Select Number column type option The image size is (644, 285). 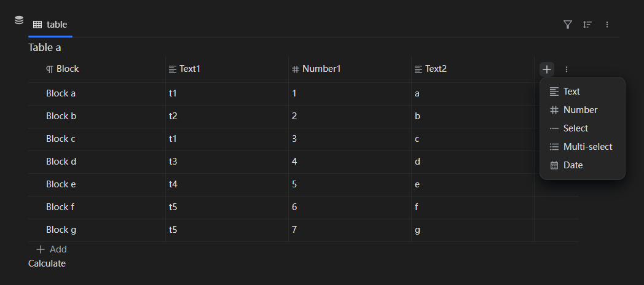coord(579,110)
